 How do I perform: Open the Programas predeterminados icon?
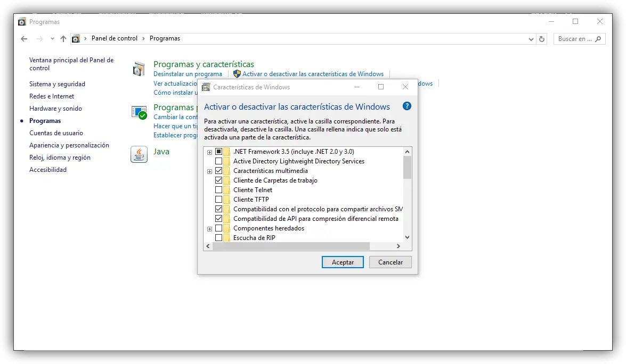coord(139,112)
